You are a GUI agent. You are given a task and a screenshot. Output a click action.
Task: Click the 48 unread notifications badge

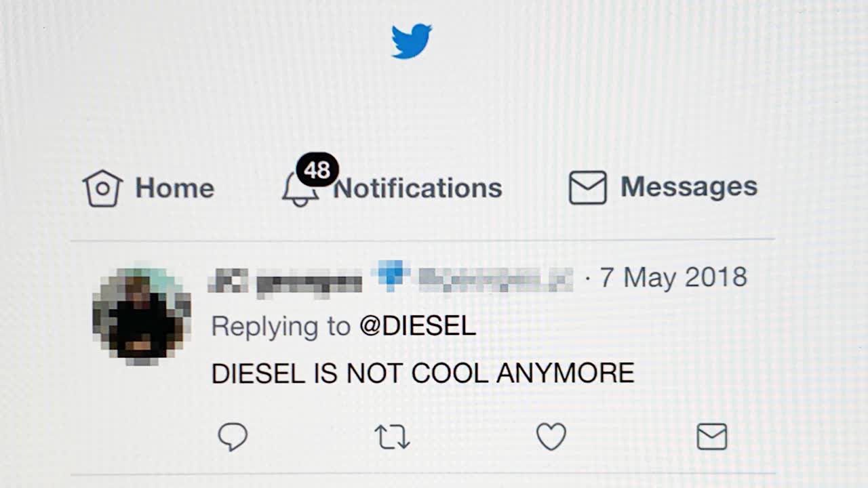(317, 169)
